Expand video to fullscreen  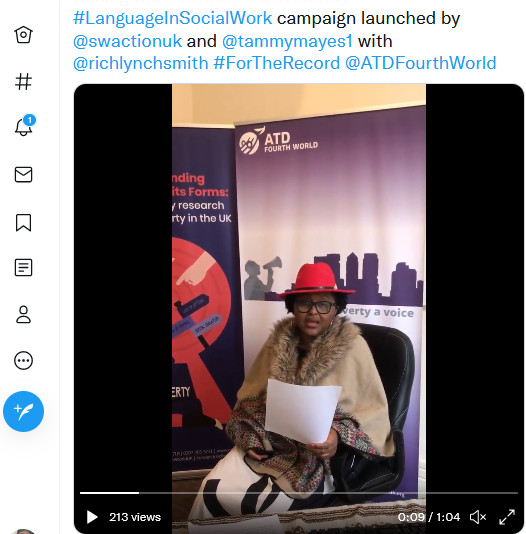(507, 517)
